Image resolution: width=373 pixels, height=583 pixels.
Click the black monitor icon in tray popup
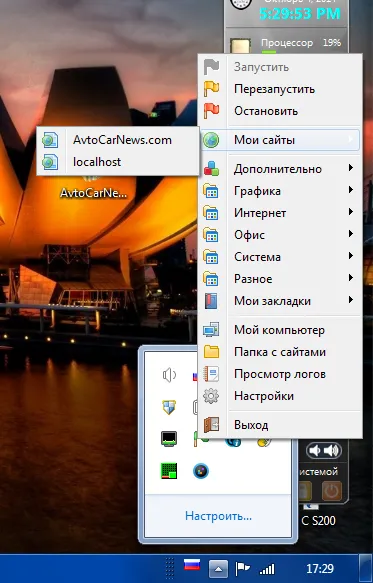169,439
